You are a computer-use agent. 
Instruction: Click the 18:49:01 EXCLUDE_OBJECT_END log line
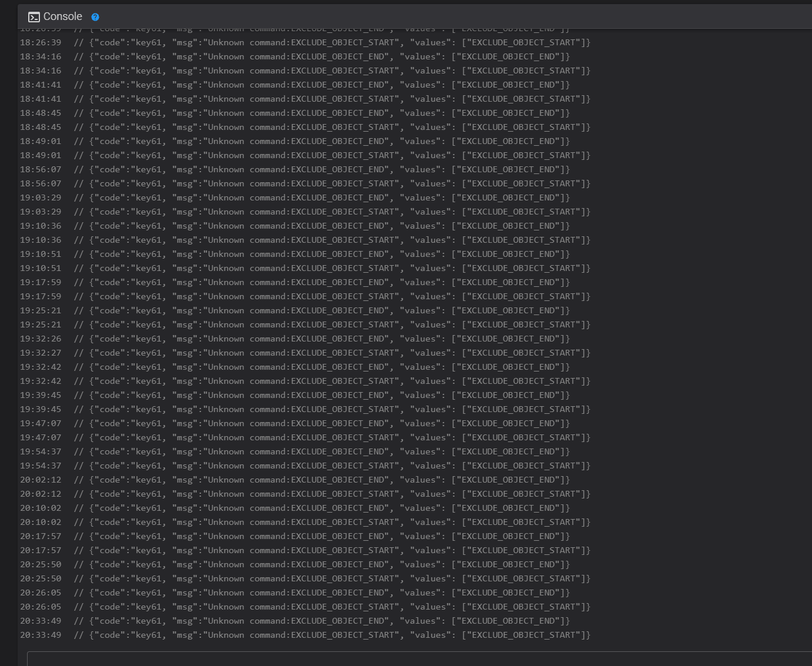(294, 141)
